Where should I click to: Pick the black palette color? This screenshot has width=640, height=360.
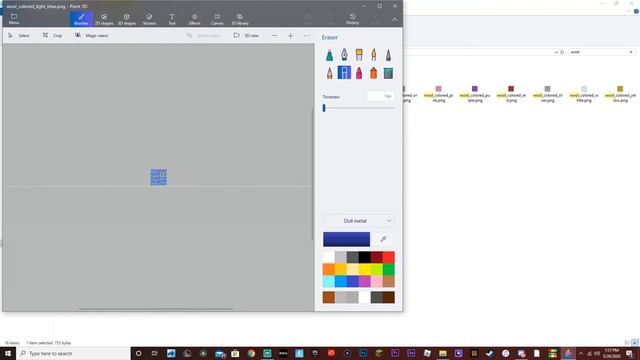[x=364, y=257]
